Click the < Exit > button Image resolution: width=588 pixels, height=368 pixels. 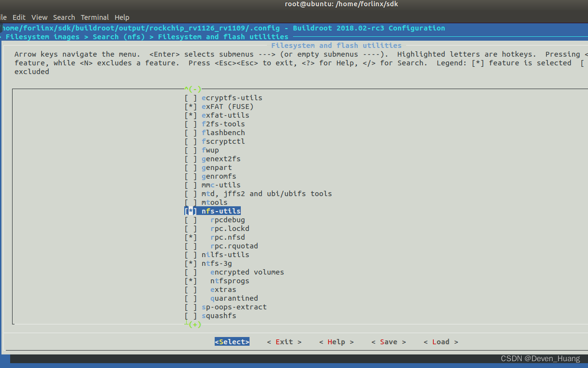tap(284, 342)
